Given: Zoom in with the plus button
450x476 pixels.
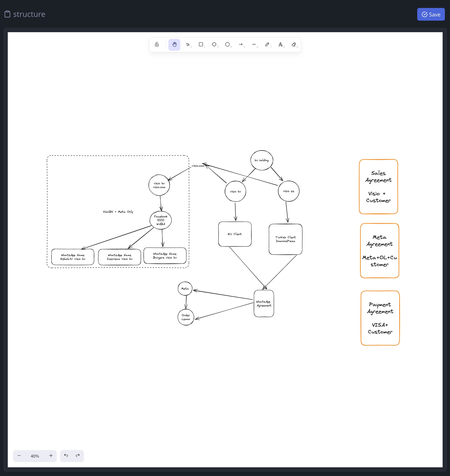Looking at the screenshot, I should pyautogui.click(x=51, y=456).
